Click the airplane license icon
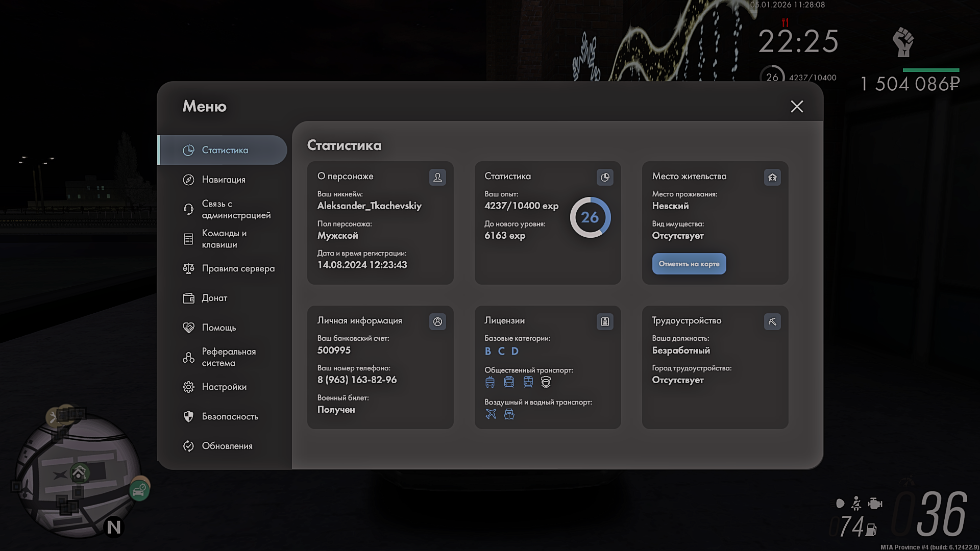 point(491,414)
